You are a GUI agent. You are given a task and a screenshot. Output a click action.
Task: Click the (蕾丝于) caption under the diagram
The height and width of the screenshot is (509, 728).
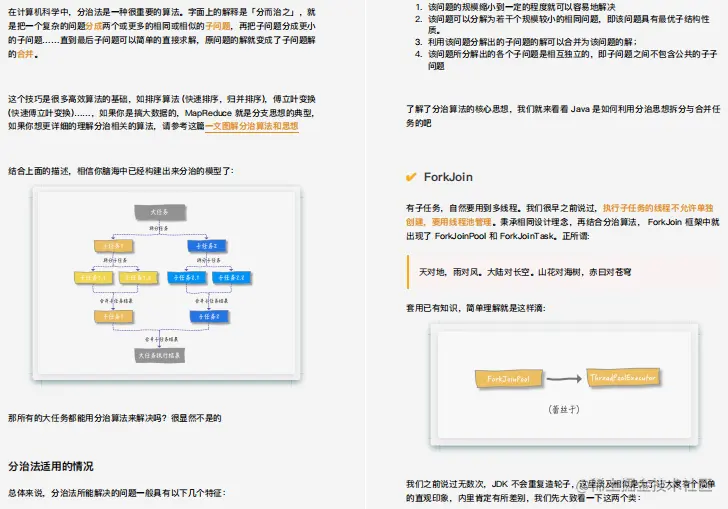coord(564,410)
